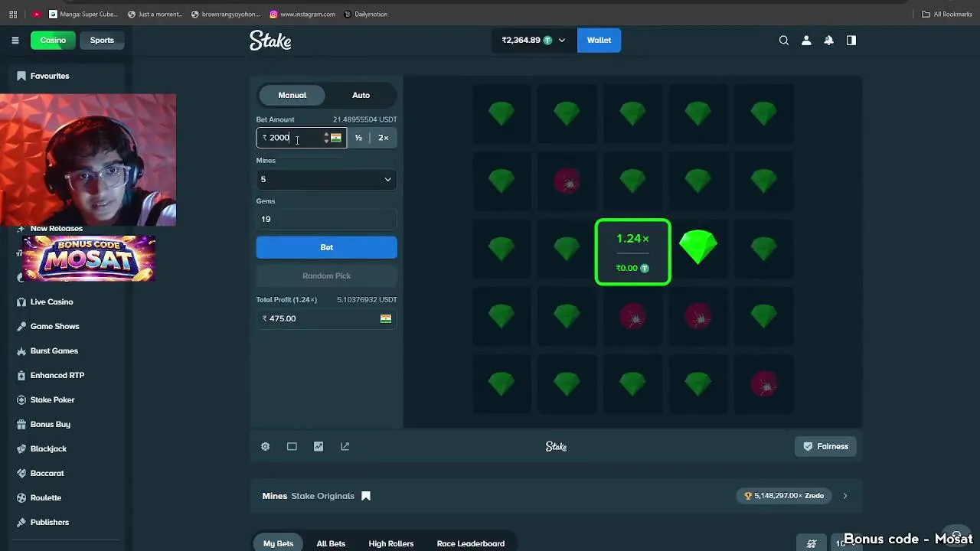The width and height of the screenshot is (980, 551).
Task: Click the blue Bet button
Action: (326, 247)
